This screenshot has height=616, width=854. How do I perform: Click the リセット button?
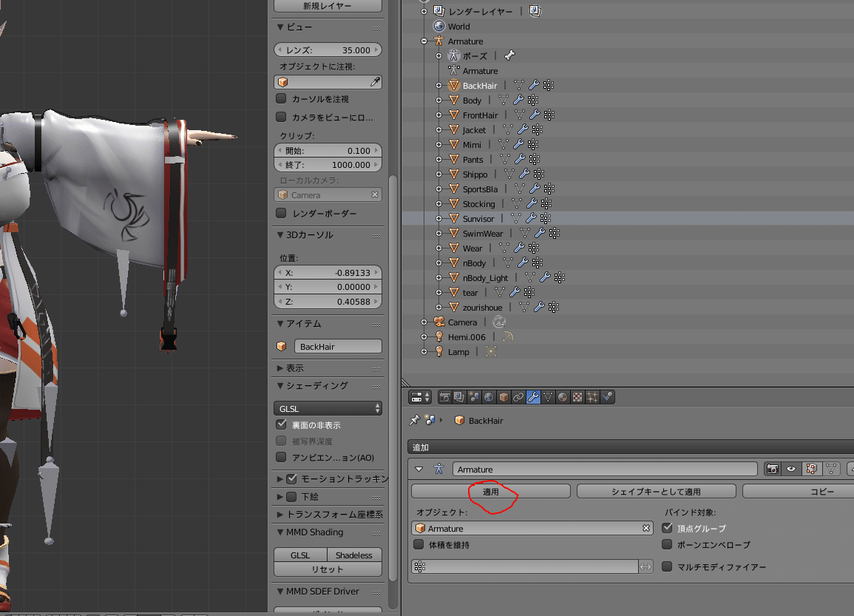(328, 569)
